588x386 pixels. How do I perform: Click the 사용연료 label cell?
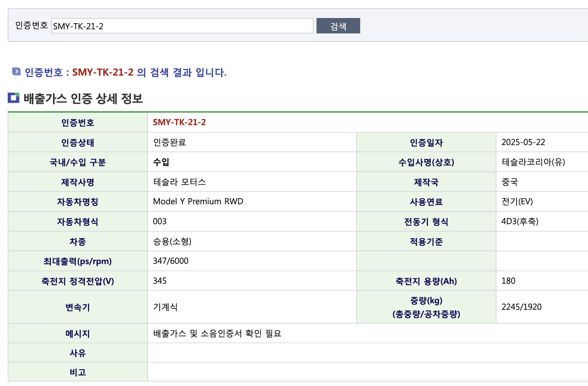click(426, 202)
